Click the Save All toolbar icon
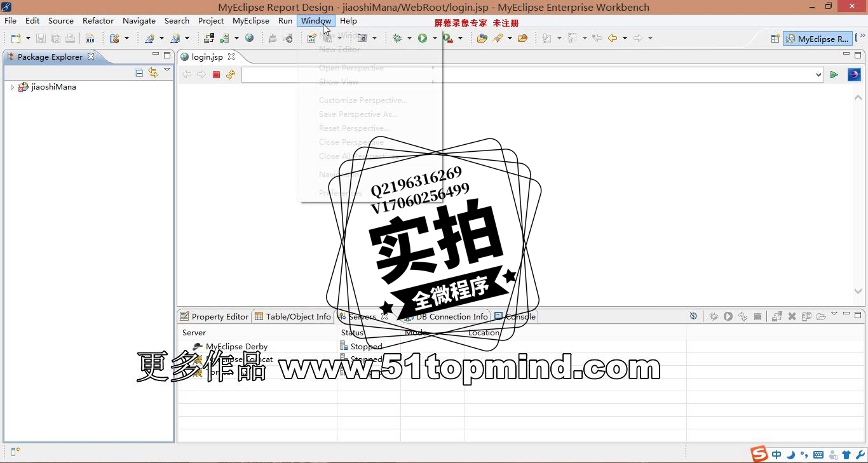 (x=55, y=38)
